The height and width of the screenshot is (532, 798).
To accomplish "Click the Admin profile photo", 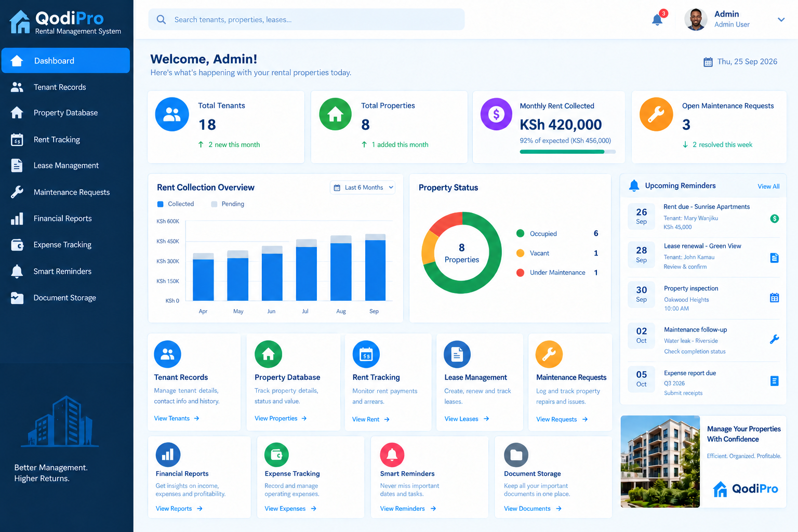I will (696, 20).
